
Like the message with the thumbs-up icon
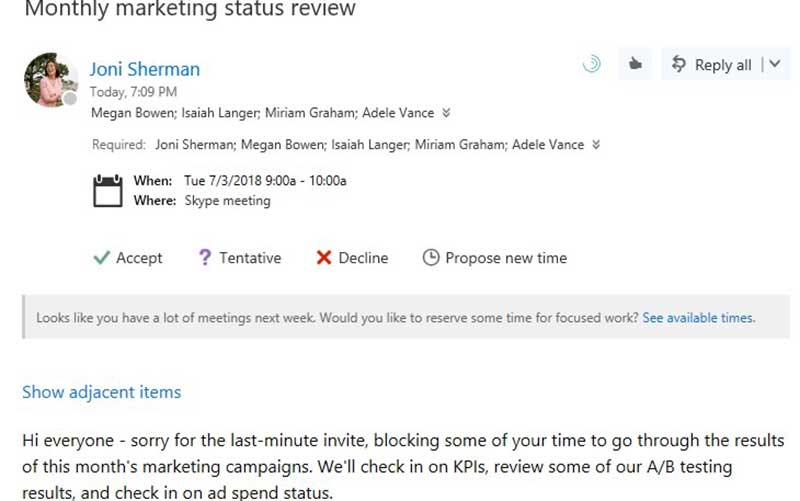click(634, 65)
